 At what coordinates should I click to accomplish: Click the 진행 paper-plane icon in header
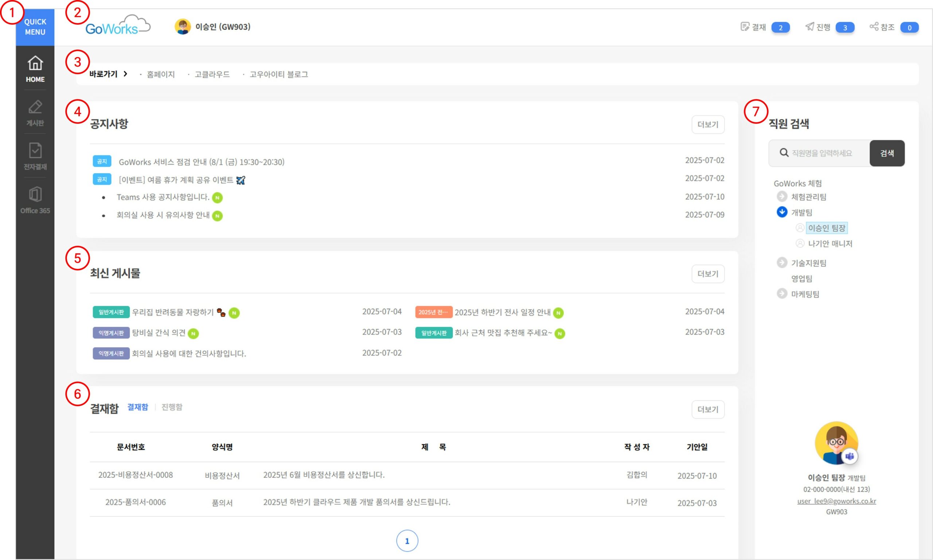point(809,27)
